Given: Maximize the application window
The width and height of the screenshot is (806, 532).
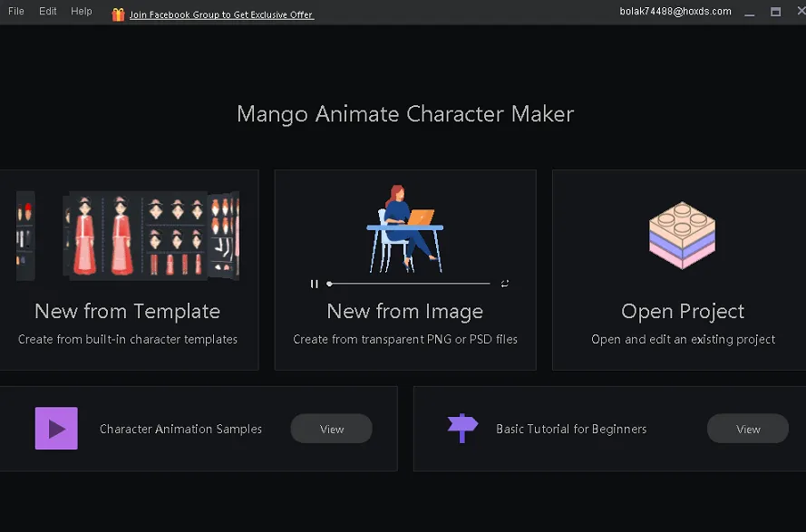Looking at the screenshot, I should click(x=775, y=12).
